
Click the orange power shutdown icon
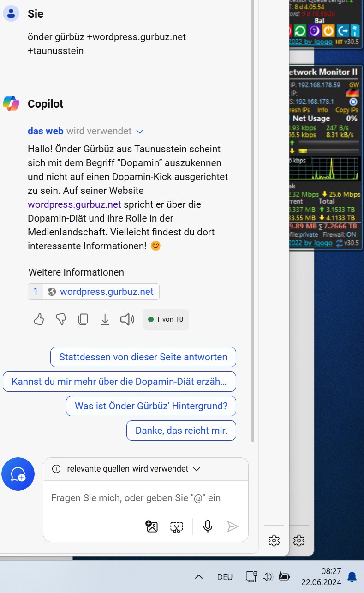click(x=328, y=31)
